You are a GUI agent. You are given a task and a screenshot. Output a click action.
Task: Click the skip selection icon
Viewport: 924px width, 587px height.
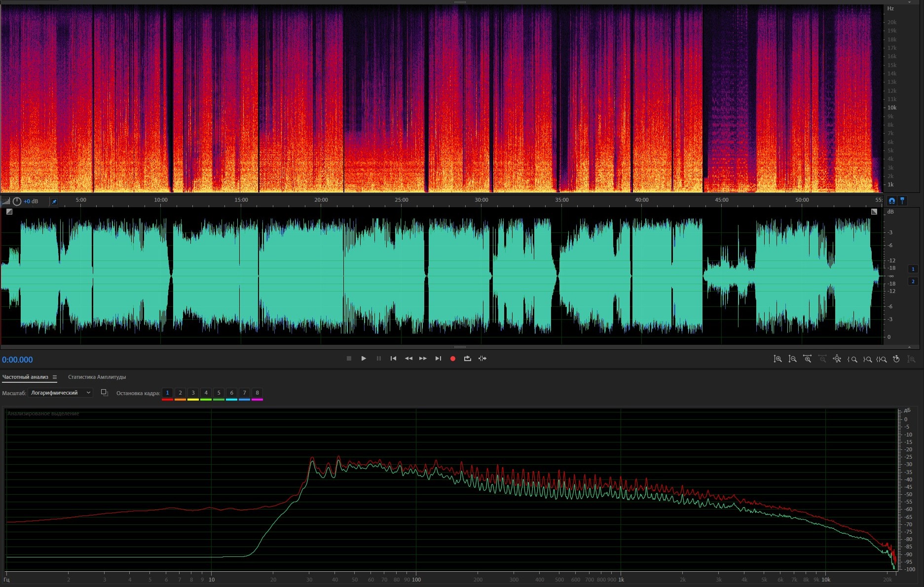pyautogui.click(x=482, y=359)
